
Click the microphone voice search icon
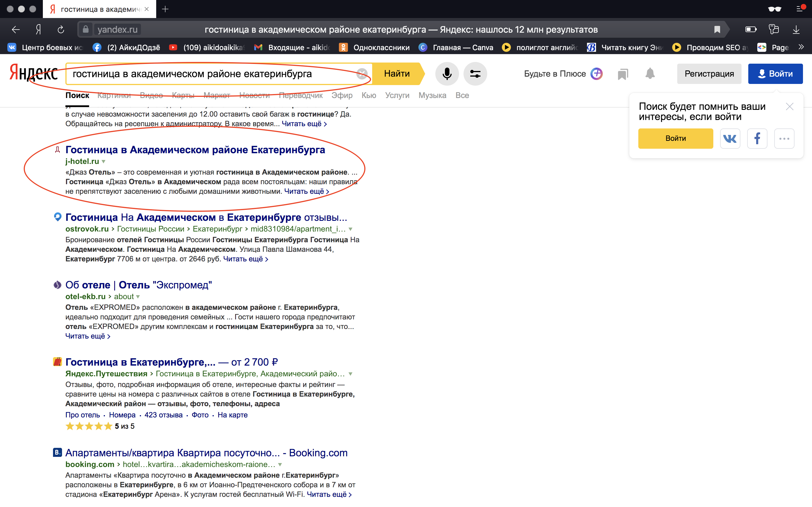(x=447, y=74)
